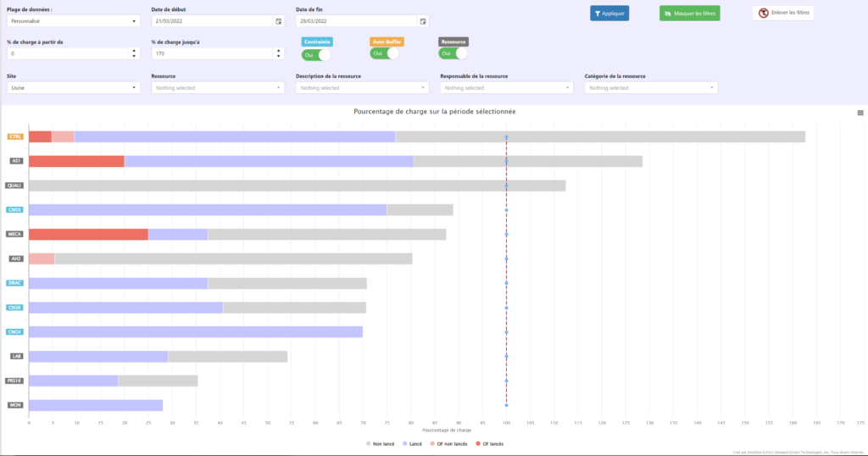
Task: Click the green Masquer les filtres button
Action: (689, 14)
